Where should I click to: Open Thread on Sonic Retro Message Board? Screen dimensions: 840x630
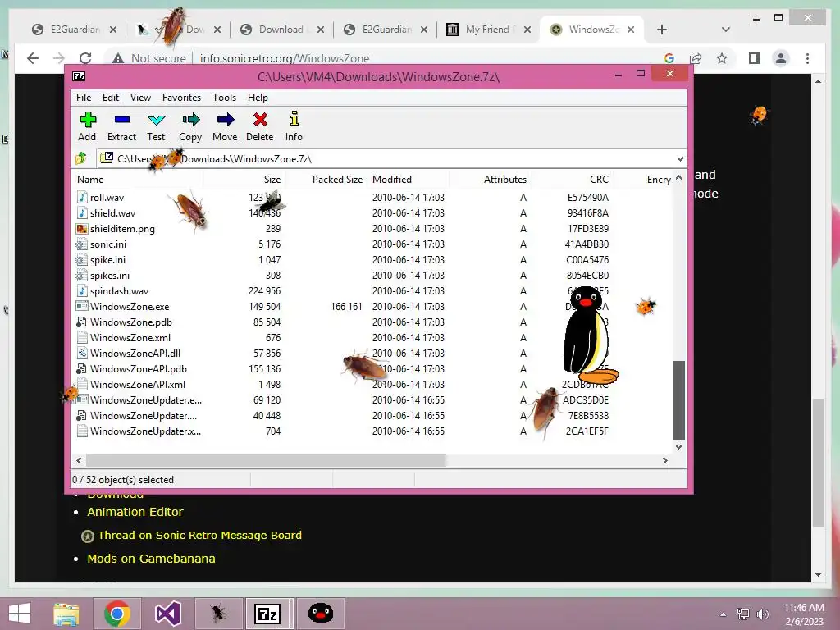[x=199, y=535]
